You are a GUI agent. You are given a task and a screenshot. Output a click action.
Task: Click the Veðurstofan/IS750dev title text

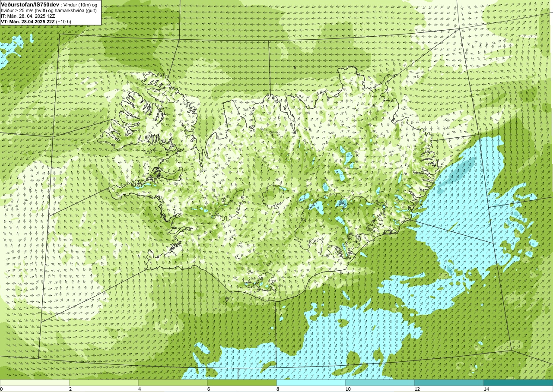point(30,4)
